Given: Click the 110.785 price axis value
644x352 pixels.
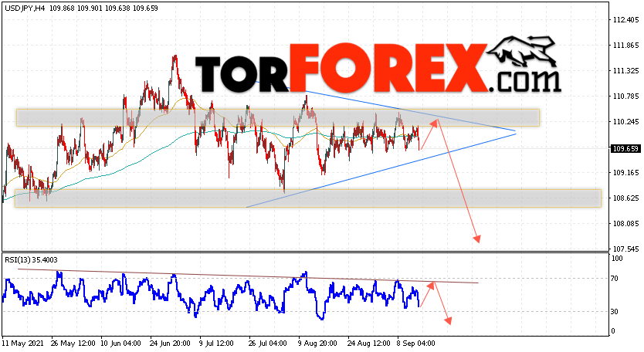Looking at the screenshot, I should tap(625, 96).
